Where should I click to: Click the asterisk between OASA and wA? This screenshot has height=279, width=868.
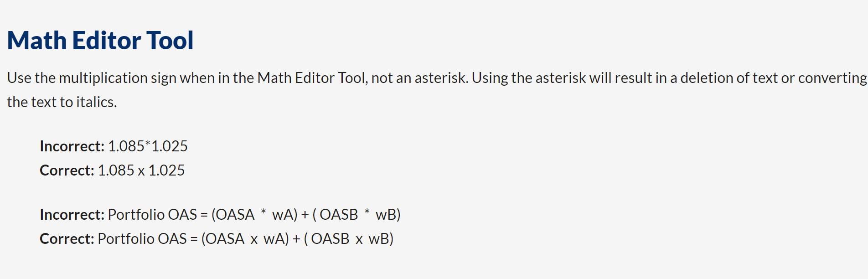263,213
